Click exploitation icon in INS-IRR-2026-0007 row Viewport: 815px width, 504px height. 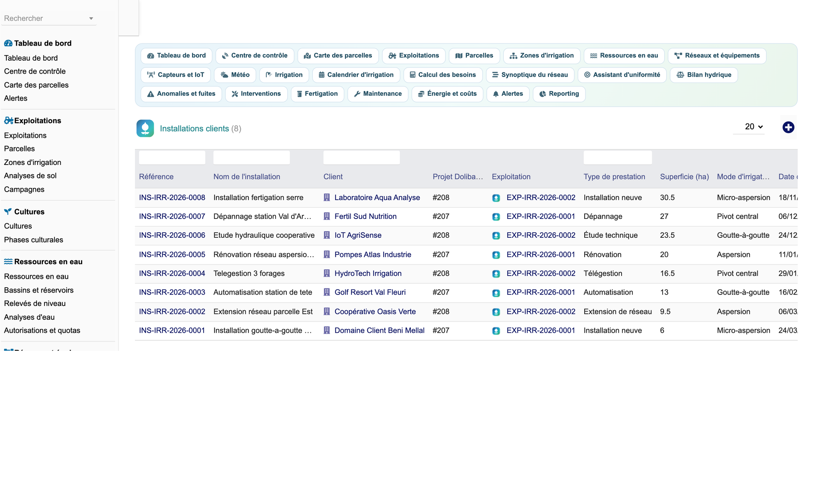tap(496, 217)
